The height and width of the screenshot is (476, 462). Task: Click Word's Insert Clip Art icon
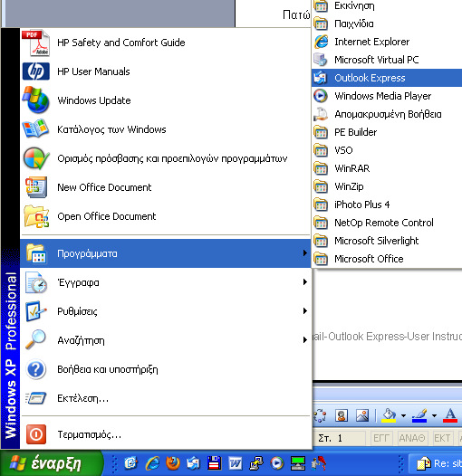tap(342, 415)
